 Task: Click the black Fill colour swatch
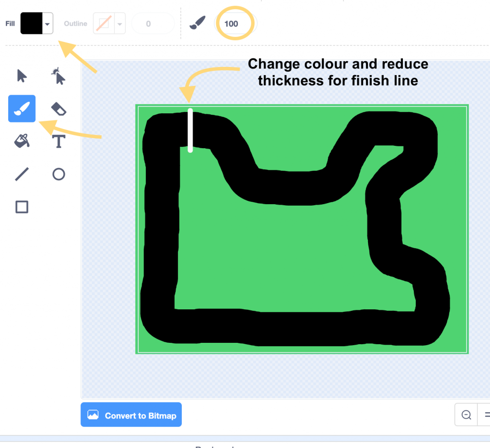tap(32, 23)
